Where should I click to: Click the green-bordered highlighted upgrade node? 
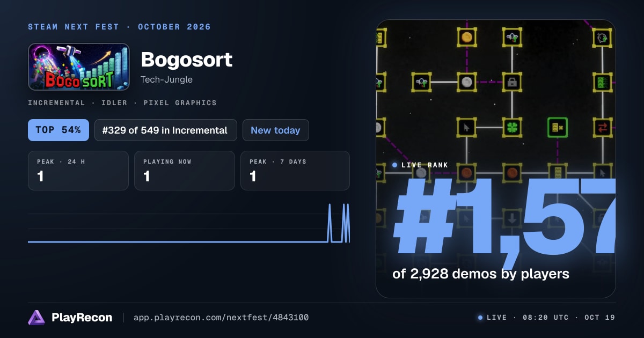558,127
